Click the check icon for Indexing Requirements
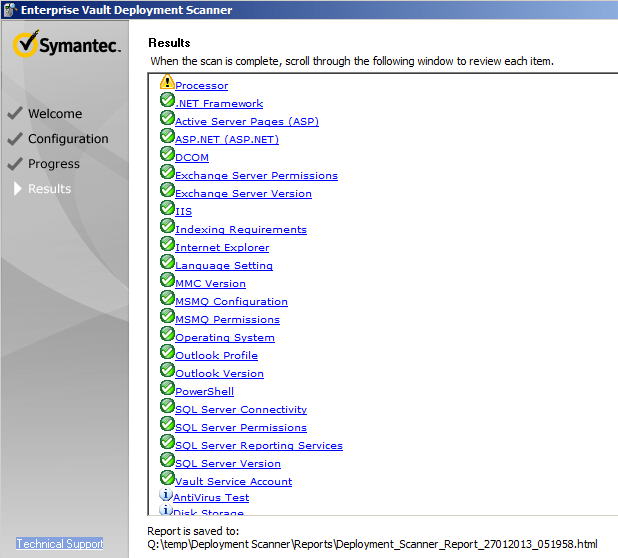 [x=167, y=226]
